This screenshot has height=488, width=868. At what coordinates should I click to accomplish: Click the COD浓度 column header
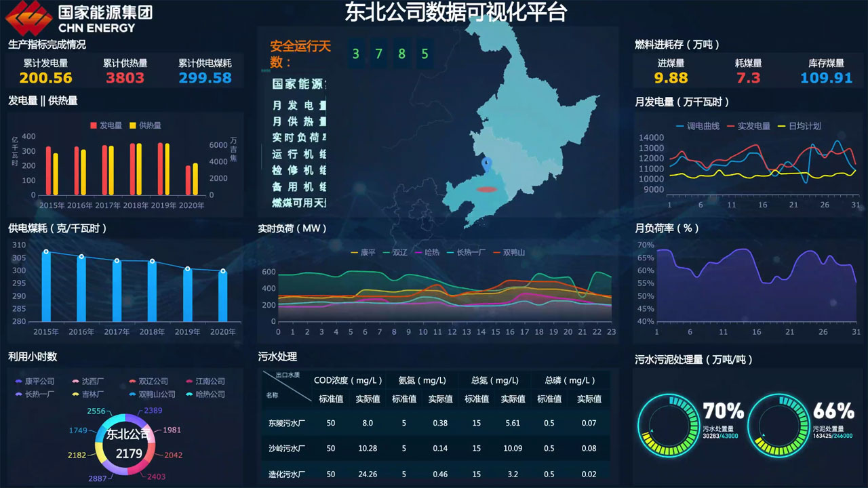pyautogui.click(x=349, y=380)
